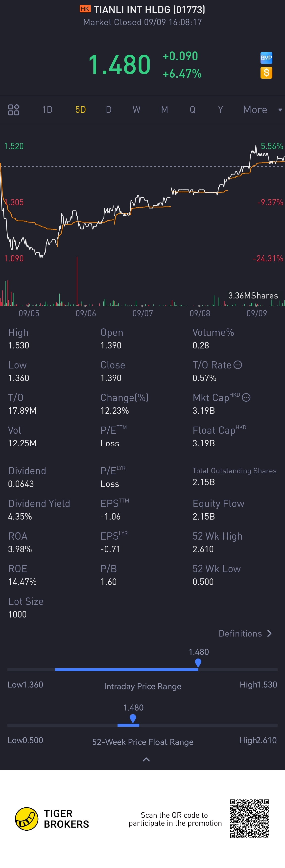Viewport: 285px width, 868px height.
Task: Switch to the W weekly chart tab
Action: click(136, 110)
